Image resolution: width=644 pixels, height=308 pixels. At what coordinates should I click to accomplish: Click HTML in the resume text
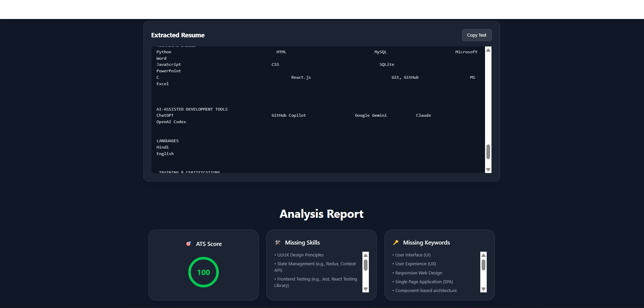[x=281, y=52]
